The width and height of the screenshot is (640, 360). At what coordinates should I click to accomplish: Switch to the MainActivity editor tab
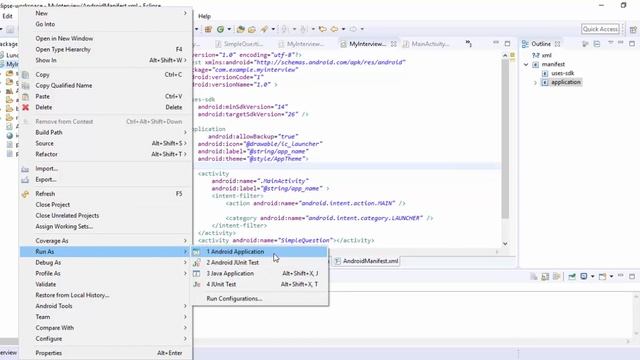(426, 44)
